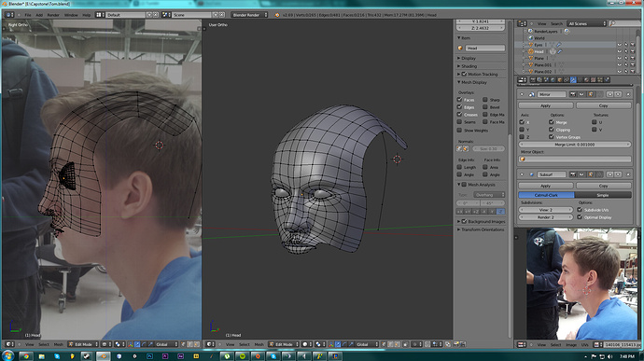This screenshot has height=361, width=644.
Task: Select the World entry in outliner
Action: 539,38
